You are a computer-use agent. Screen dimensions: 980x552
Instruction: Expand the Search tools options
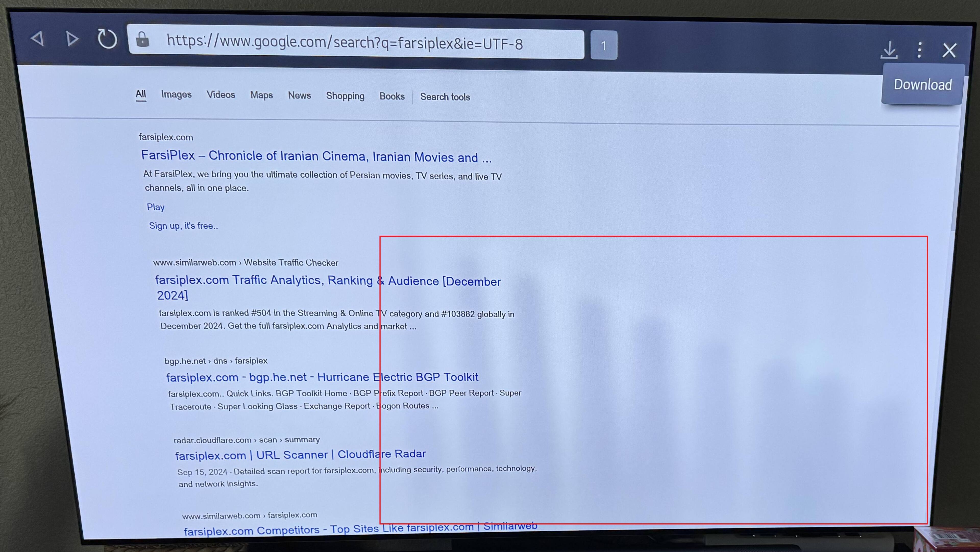tap(445, 97)
